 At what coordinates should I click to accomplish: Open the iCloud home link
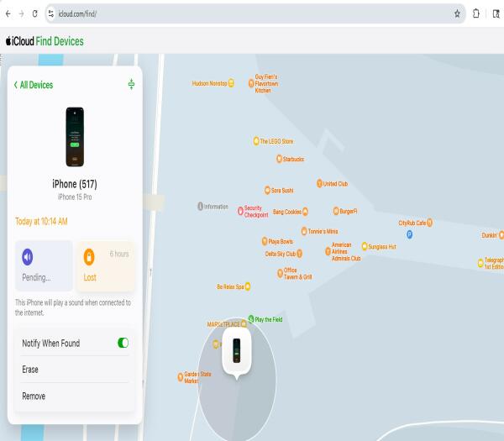[x=20, y=41]
